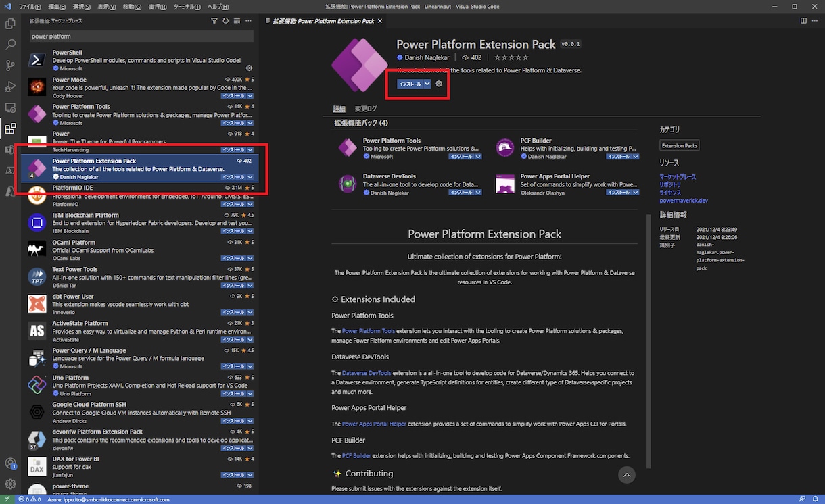The image size is (825, 504).
Task: Open the ファイル menu
Action: [29, 6]
